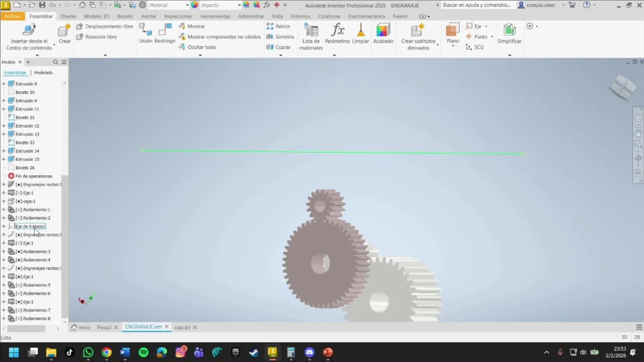Open Lista de materiales
644x362 pixels.
311,37
